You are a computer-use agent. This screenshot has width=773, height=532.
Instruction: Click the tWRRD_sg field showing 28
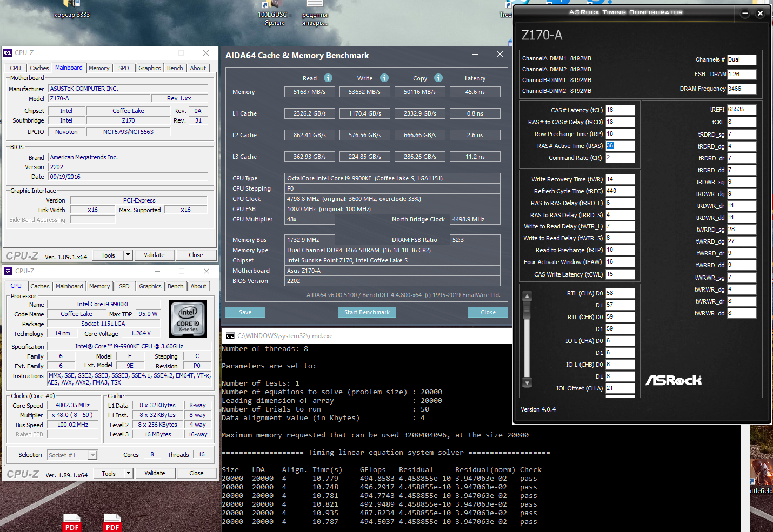point(742,230)
